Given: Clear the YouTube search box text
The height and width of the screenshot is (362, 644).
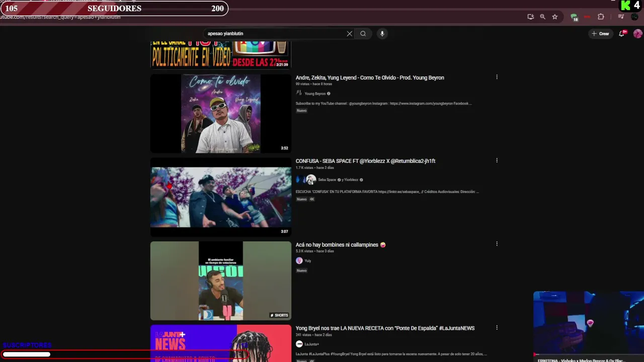Looking at the screenshot, I should pos(350,34).
